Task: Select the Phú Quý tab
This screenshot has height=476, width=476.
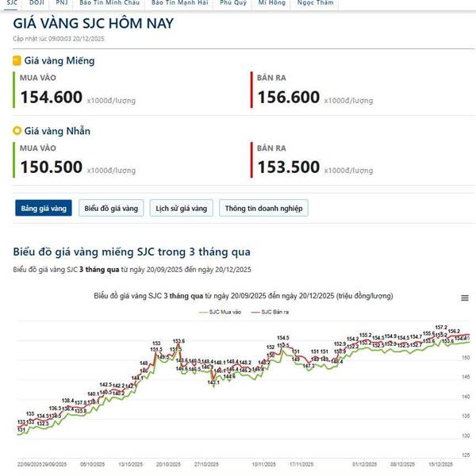Action: pos(232,3)
